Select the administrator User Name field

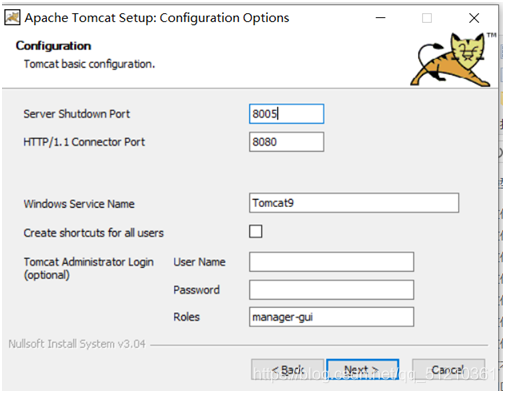pos(331,262)
